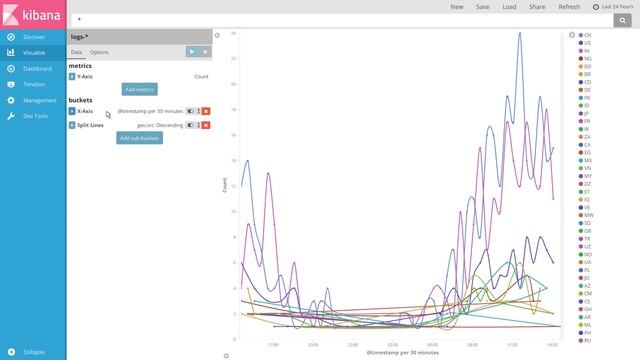Discard changes with the X next to play
The image size is (640, 360).
click(205, 52)
